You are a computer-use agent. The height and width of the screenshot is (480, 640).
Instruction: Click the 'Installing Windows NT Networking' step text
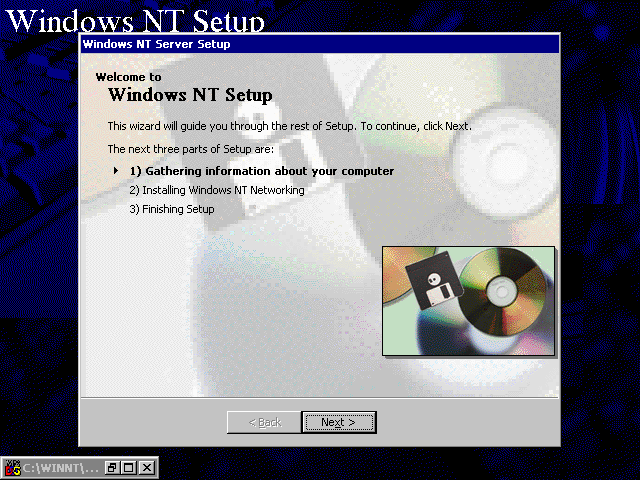click(x=217, y=190)
